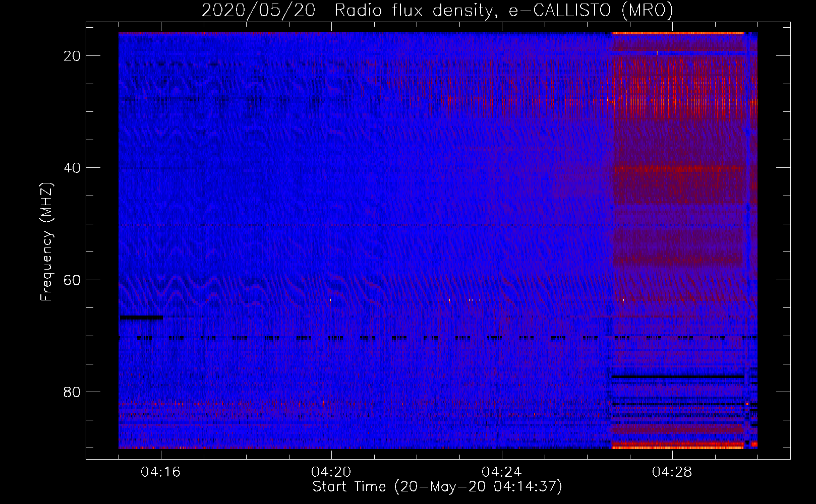816x504 pixels.
Task: Click the frequency tick label 40
Action: pyautogui.click(x=73, y=168)
